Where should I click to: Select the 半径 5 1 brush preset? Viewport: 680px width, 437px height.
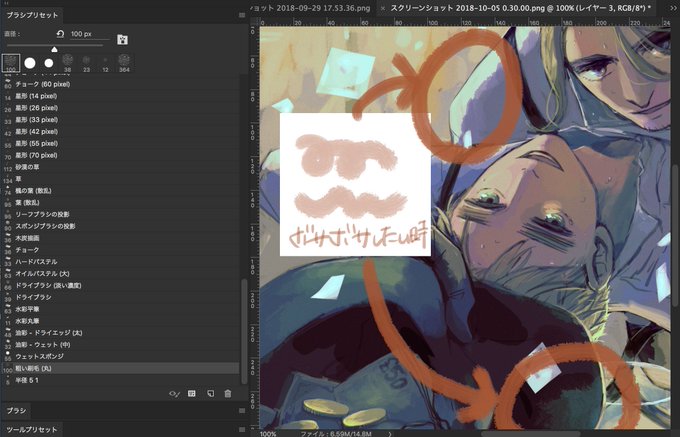121,380
